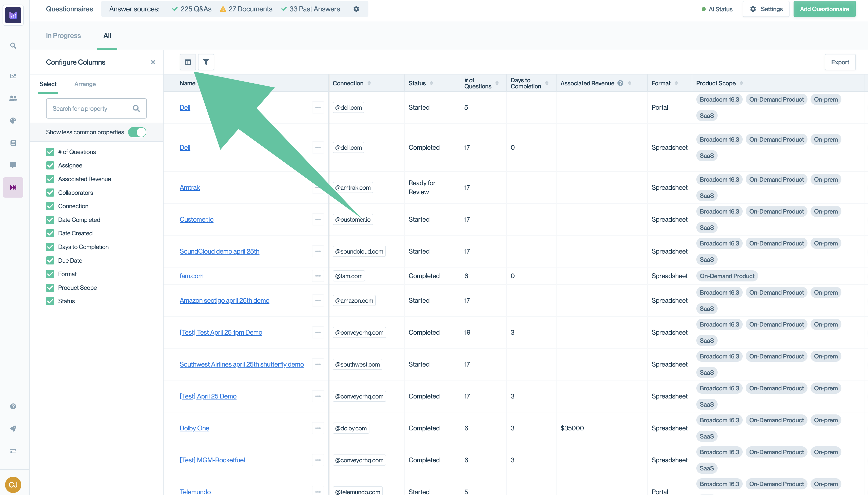This screenshot has width=868, height=495.
Task: Open three-dot menu for Customer.io row
Action: pos(318,219)
